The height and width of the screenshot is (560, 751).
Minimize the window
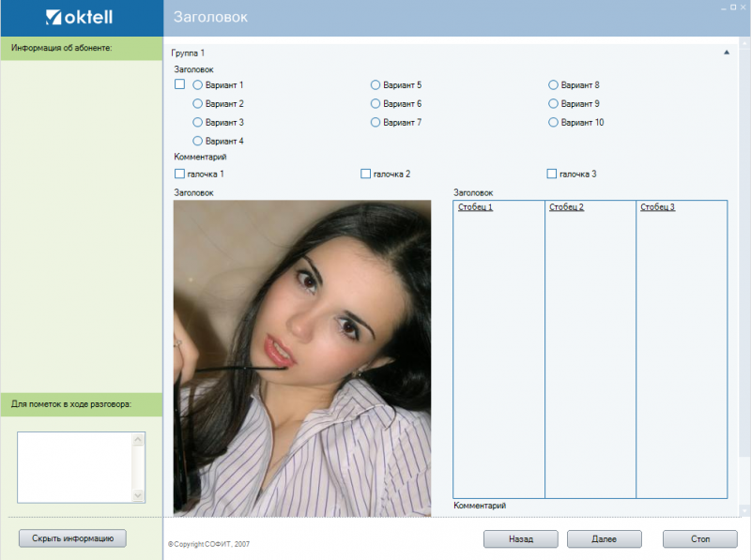pyautogui.click(x=723, y=8)
